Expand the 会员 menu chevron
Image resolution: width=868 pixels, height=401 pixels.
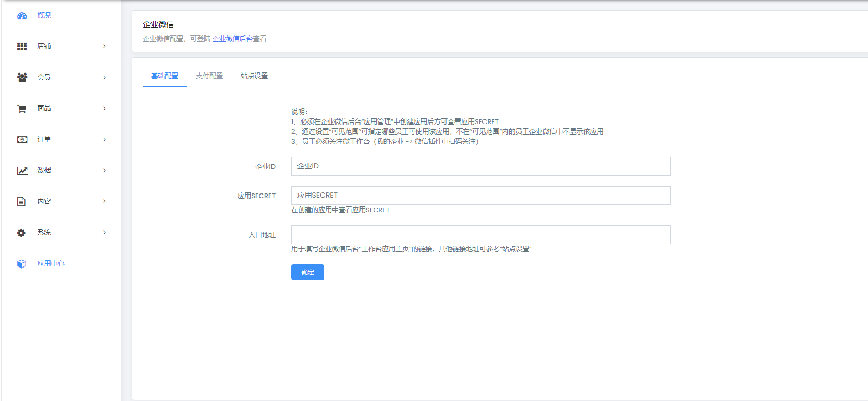[104, 78]
